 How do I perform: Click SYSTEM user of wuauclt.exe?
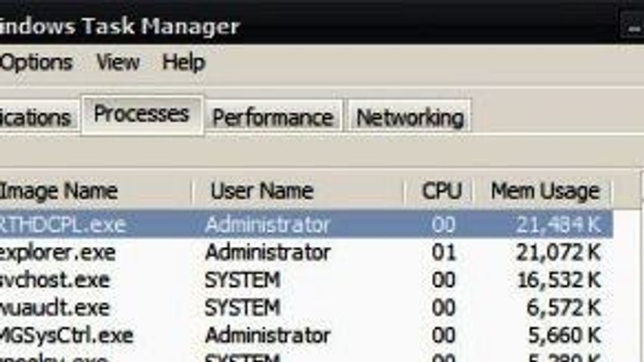pyautogui.click(x=242, y=307)
